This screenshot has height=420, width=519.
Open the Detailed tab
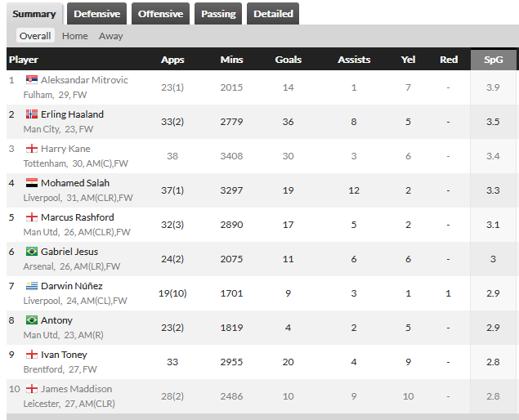[x=273, y=14]
